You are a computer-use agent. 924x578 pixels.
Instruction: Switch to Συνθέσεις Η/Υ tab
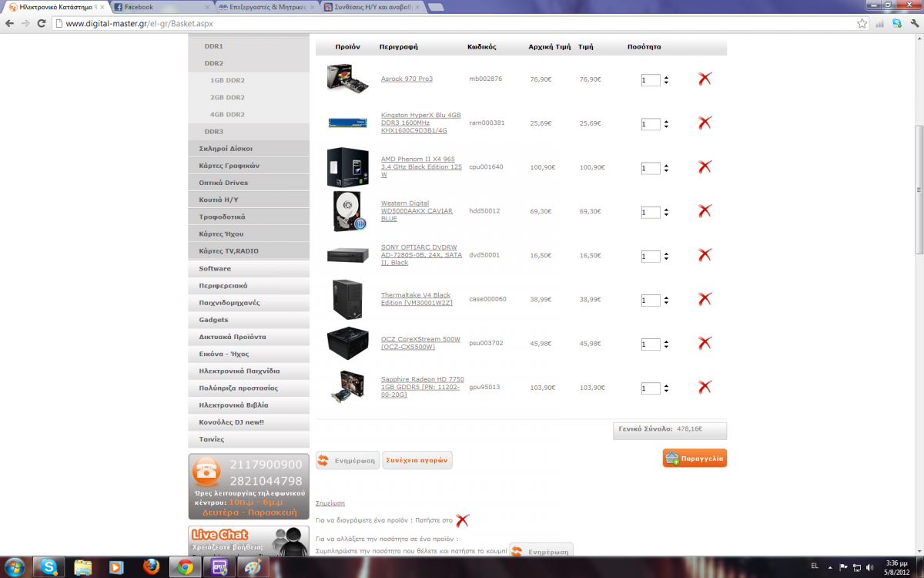click(x=372, y=7)
